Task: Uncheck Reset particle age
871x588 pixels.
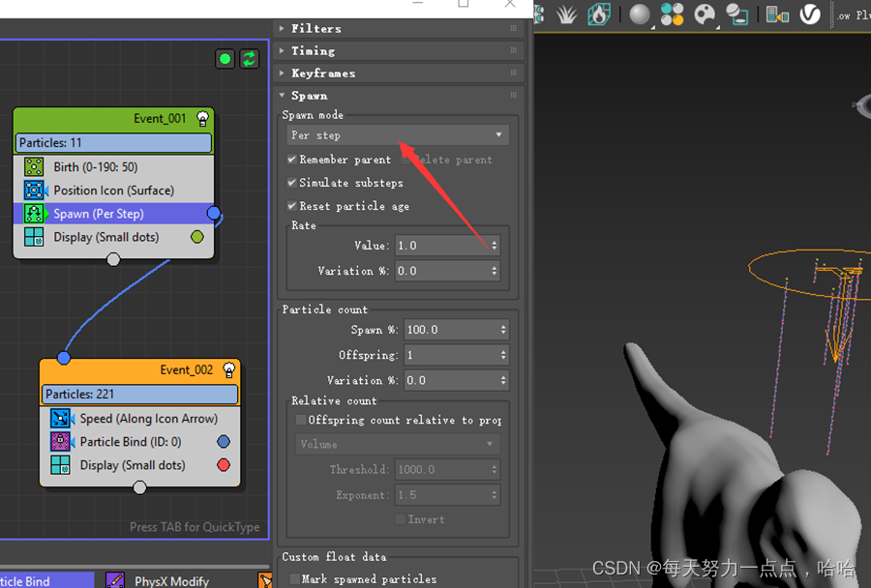Action: point(291,206)
